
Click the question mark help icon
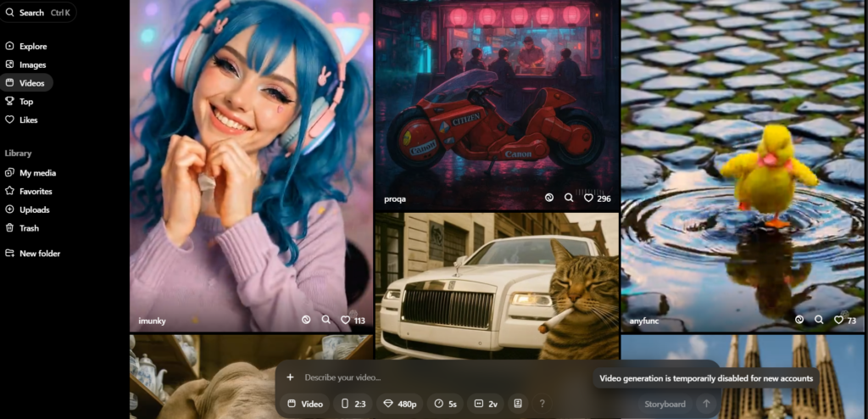542,404
